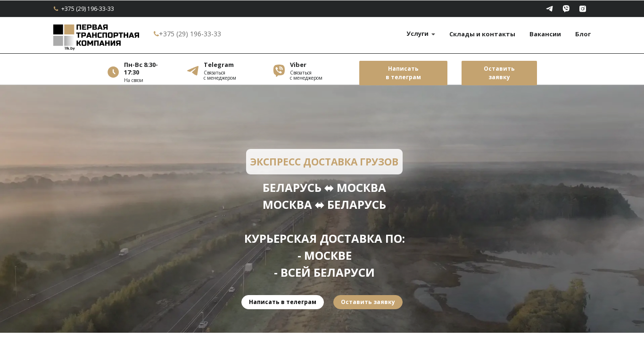Click the МОСКВА ⬌ БЕЛАРУСЬ heading line
Viewport: 644px width, 362px height.
(324, 205)
